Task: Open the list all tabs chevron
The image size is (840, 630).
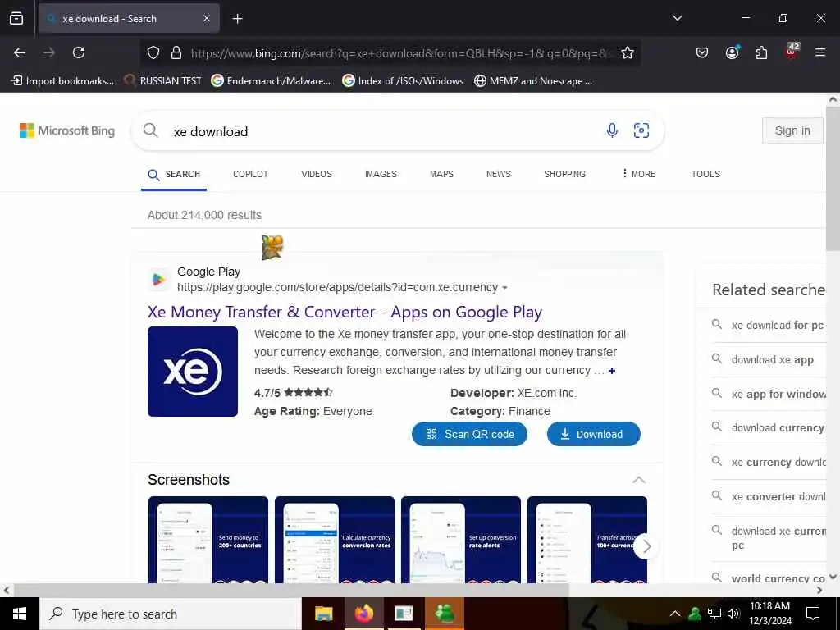Action: click(x=677, y=18)
